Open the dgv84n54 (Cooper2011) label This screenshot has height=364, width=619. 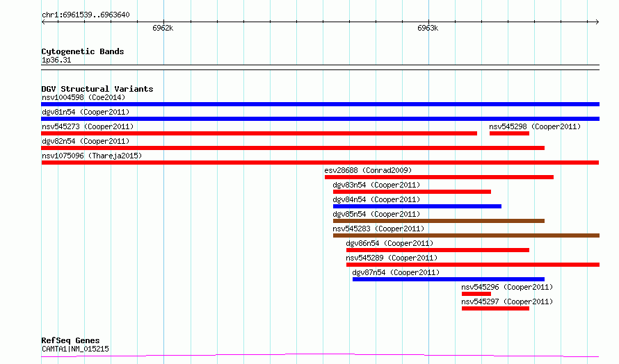pos(376,199)
